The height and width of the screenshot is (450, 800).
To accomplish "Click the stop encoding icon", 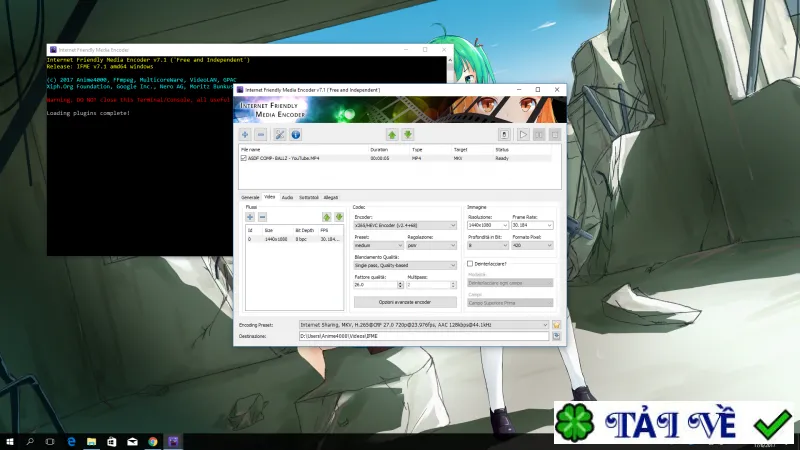I will click(555, 135).
